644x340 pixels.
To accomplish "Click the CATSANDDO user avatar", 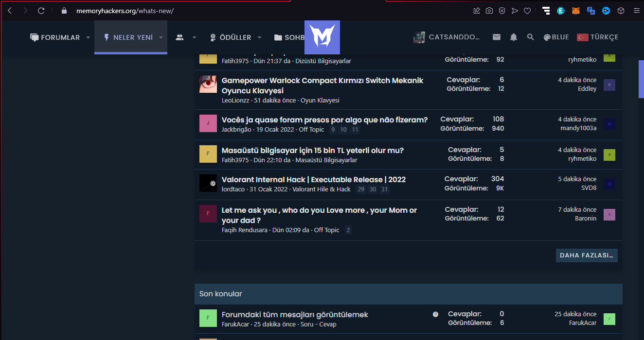I will point(419,37).
